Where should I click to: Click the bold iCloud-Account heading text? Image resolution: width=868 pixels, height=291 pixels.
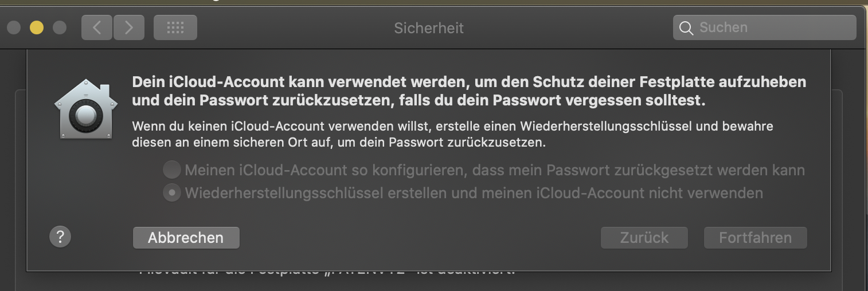click(468, 91)
